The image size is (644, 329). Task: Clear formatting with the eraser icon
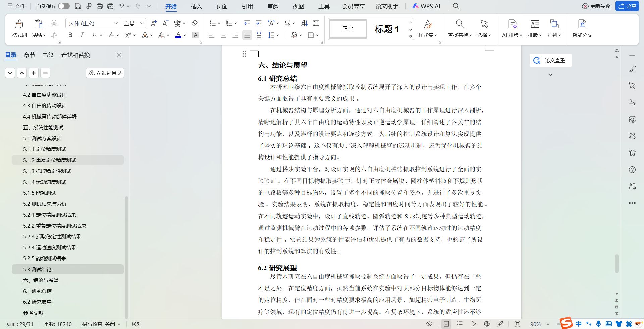[195, 23]
